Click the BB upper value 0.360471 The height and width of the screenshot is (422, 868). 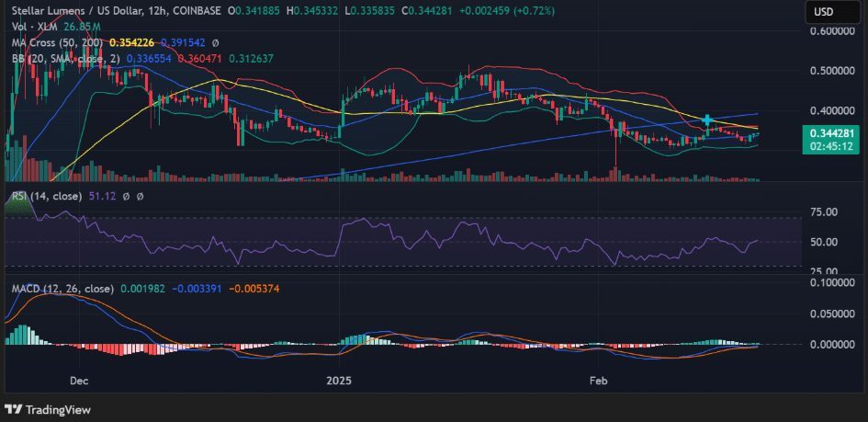[x=200, y=58]
